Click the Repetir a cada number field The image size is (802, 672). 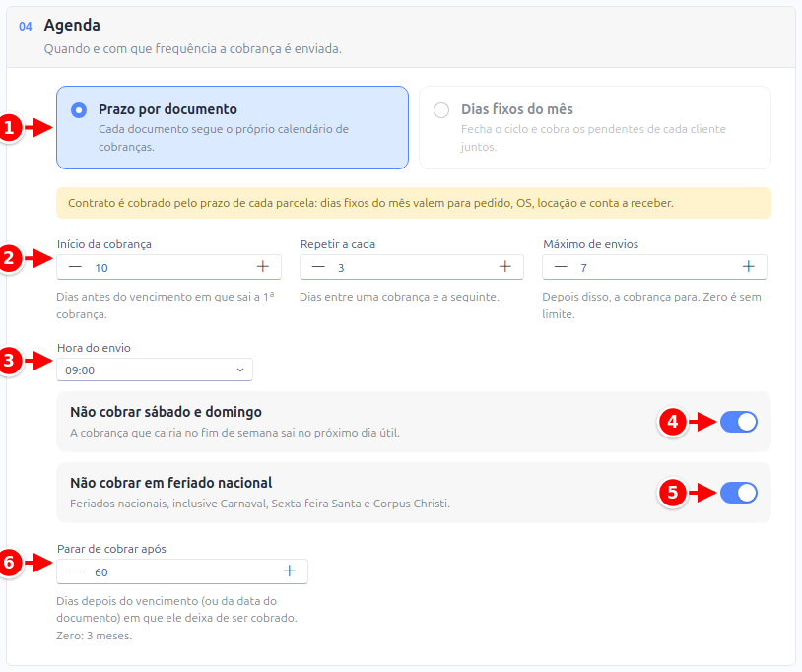412,267
